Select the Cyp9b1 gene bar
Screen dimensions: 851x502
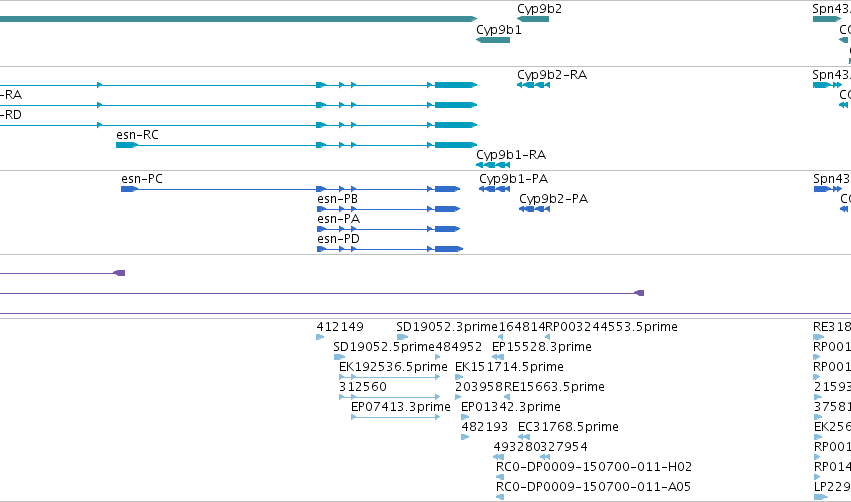point(493,40)
